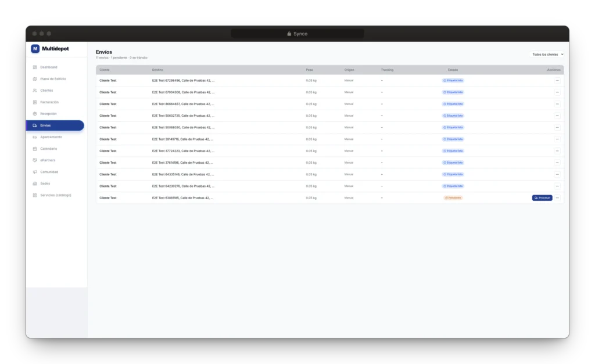This screenshot has height=364, width=595.
Task: Click the Synco address bar
Action: [x=297, y=34]
